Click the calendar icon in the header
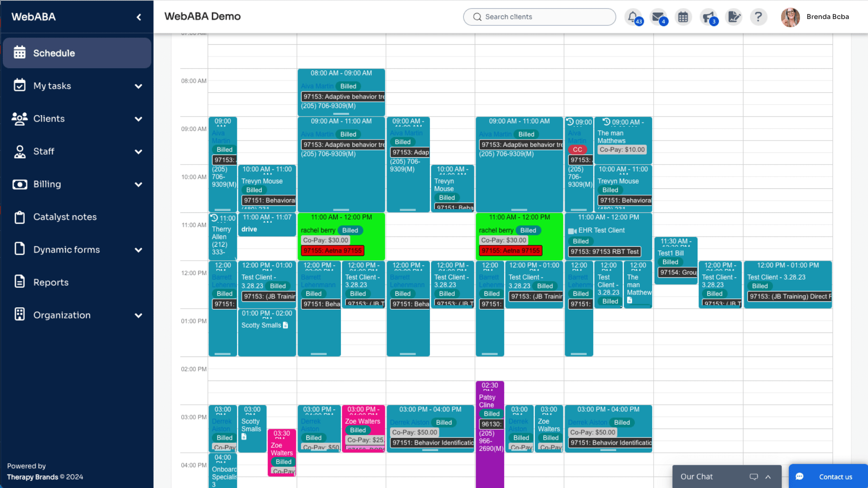This screenshot has width=868, height=488. [683, 17]
